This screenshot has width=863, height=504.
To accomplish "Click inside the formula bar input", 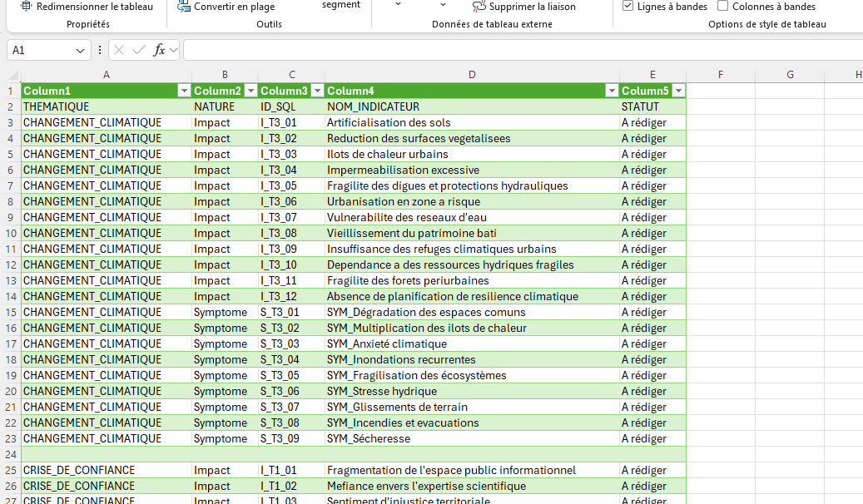I will coord(523,50).
